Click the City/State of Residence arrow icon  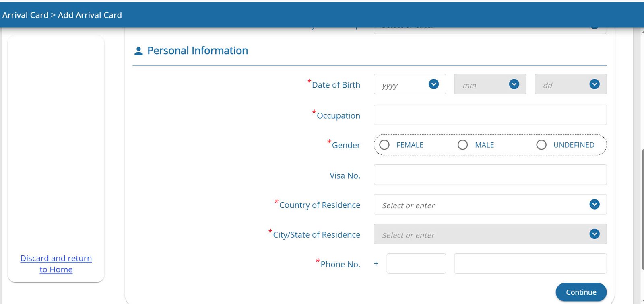pos(594,234)
